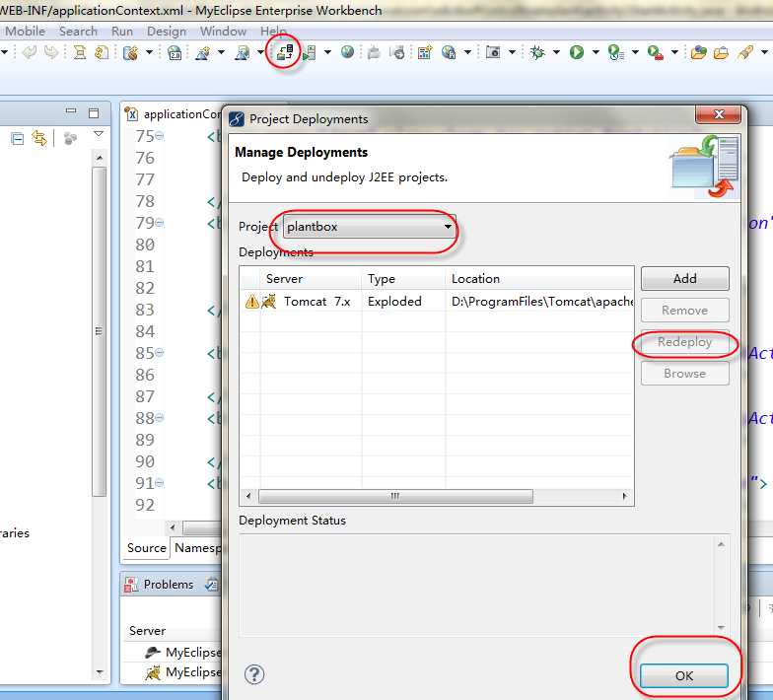Select the applicationContext.xml editor tab

pyautogui.click(x=173, y=114)
